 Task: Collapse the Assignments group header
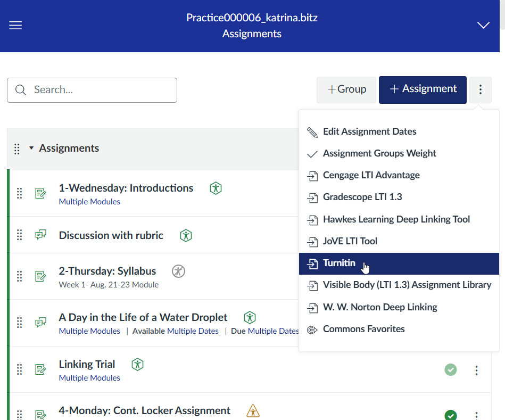click(x=30, y=148)
